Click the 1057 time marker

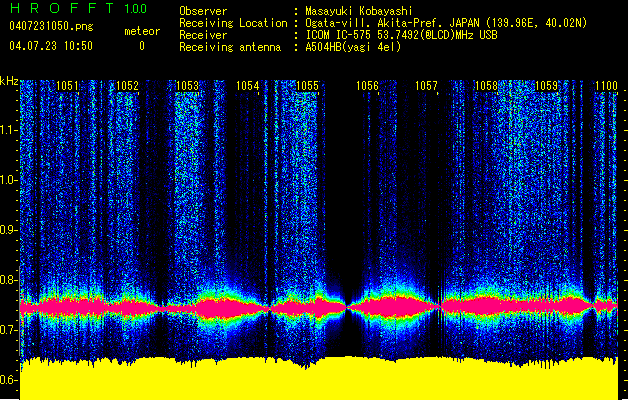point(426,86)
